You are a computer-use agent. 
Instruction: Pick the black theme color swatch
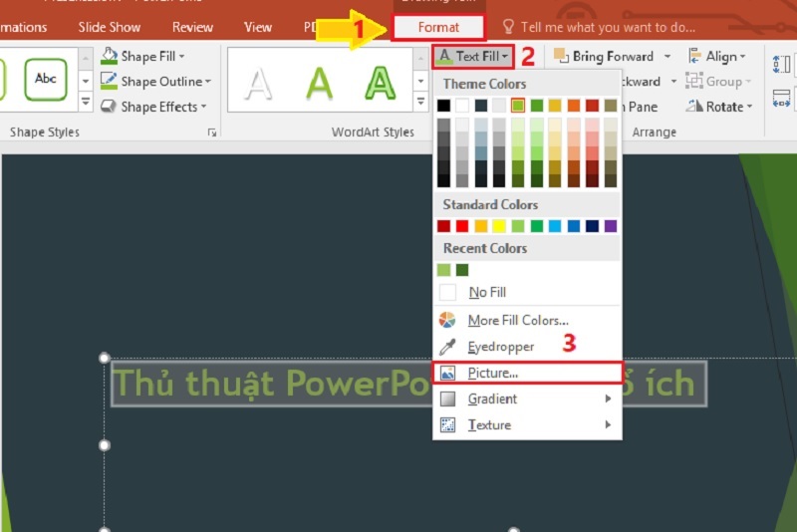pos(443,106)
